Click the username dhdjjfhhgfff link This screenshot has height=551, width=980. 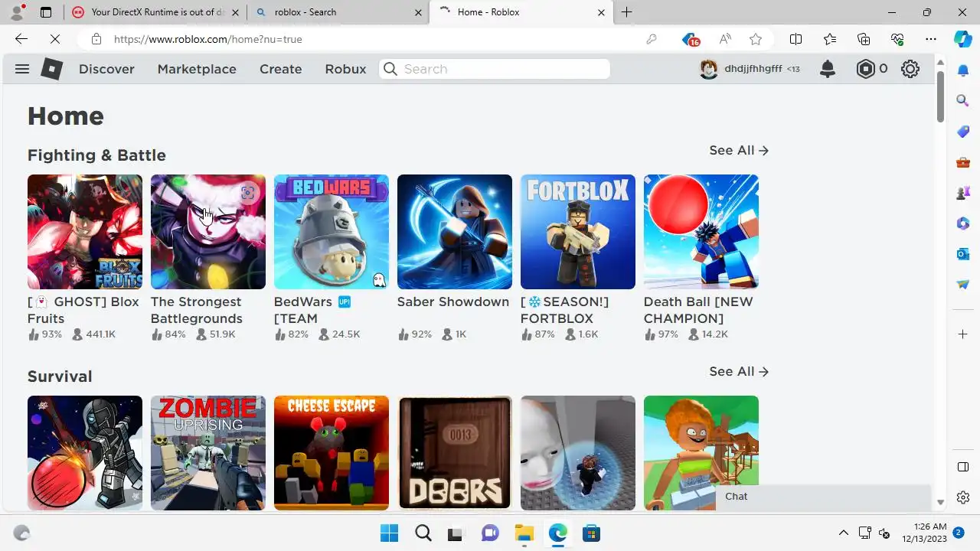pyautogui.click(x=753, y=69)
